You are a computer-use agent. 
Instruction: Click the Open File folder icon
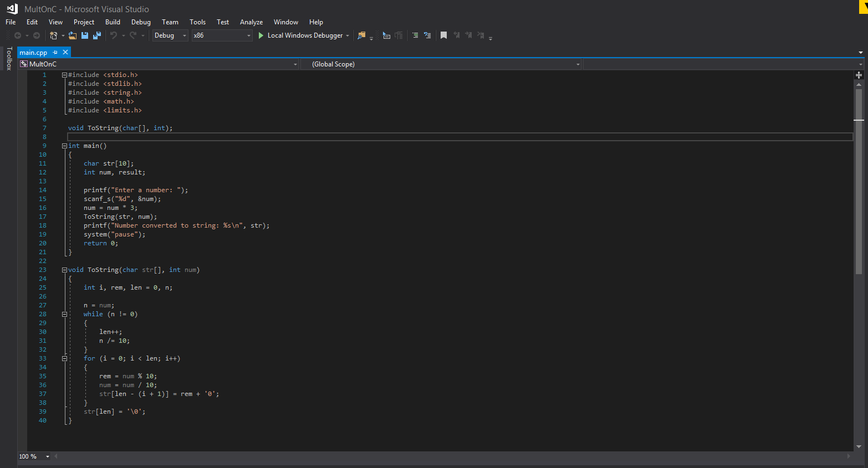click(x=73, y=35)
